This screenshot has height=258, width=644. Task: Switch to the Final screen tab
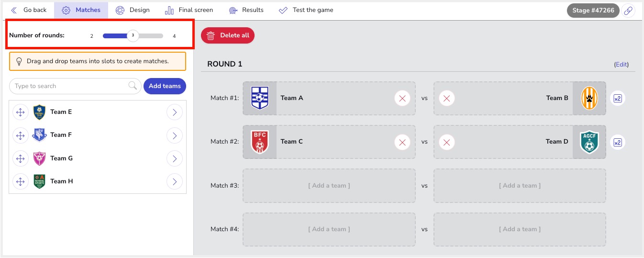189,10
